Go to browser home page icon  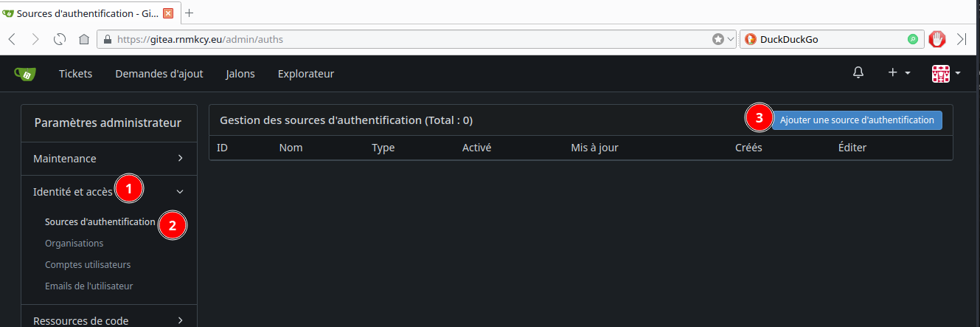point(84,39)
